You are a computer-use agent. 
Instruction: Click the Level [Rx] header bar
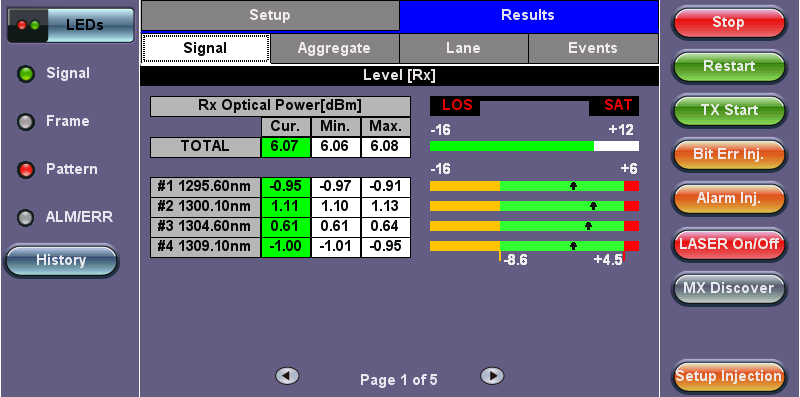pos(399,76)
